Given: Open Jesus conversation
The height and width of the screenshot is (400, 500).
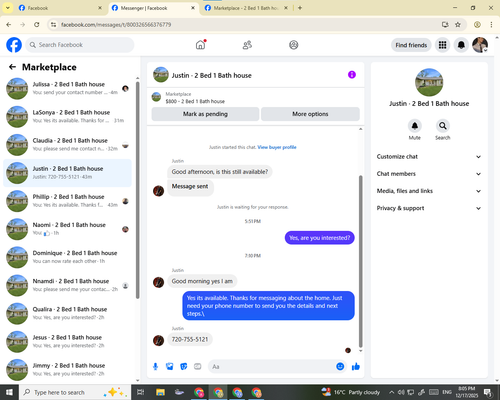Looking at the screenshot, I should (x=68, y=341).
